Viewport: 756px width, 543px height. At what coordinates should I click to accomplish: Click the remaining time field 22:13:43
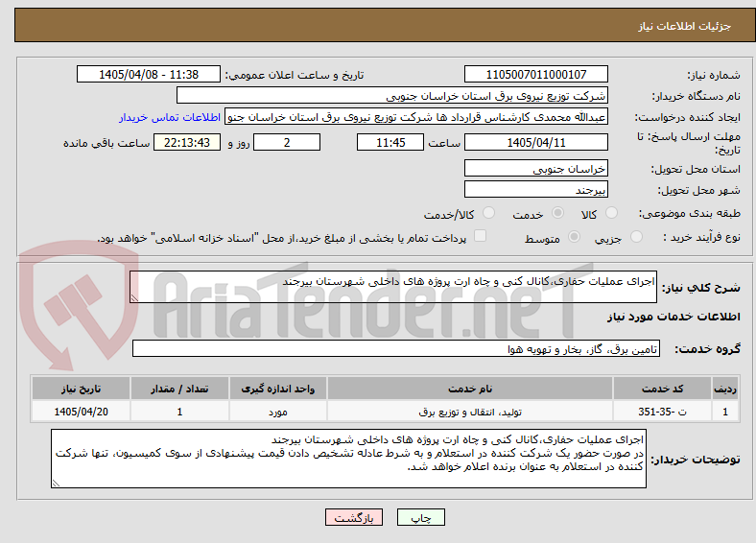[187, 142]
